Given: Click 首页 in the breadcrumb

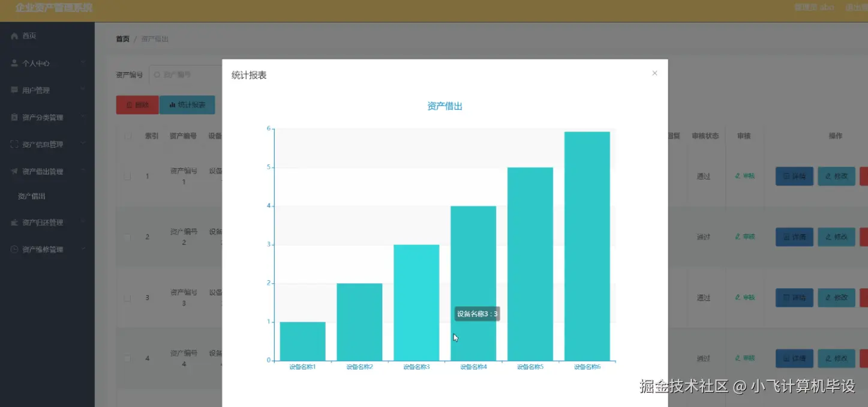Looking at the screenshot, I should [x=122, y=39].
